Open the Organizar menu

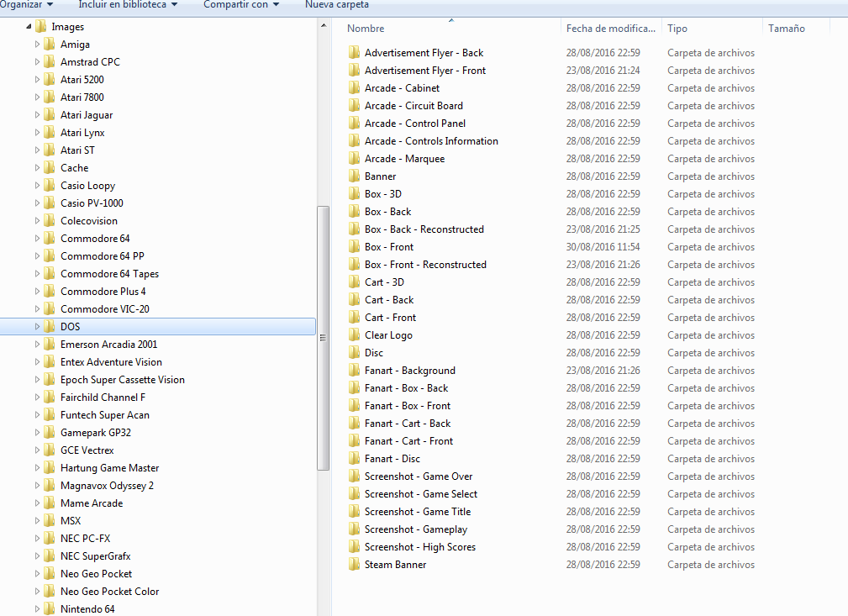click(x=27, y=4)
